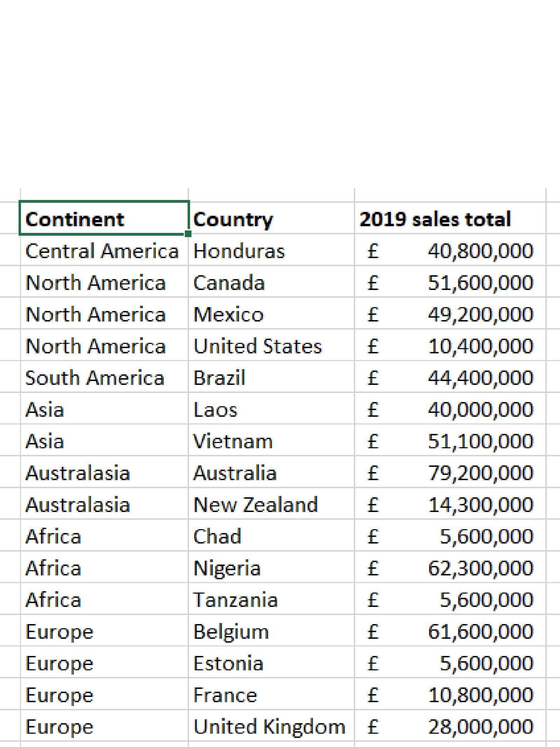The height and width of the screenshot is (747, 560).
Task: Select Canada's sales value 51,600,000
Action: [450, 283]
